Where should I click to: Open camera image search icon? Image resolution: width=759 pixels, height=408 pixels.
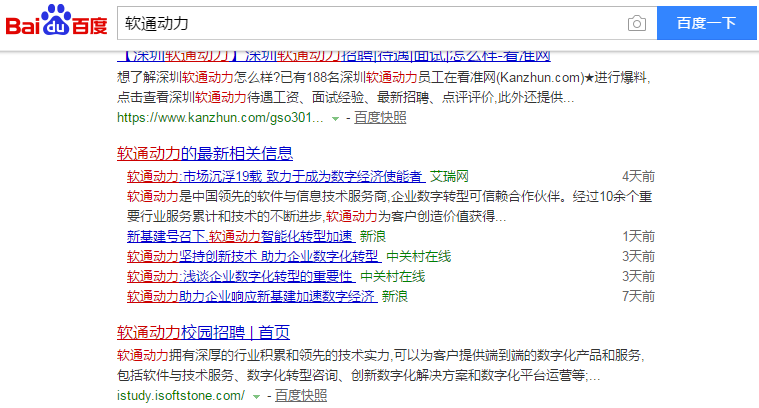pos(637,23)
